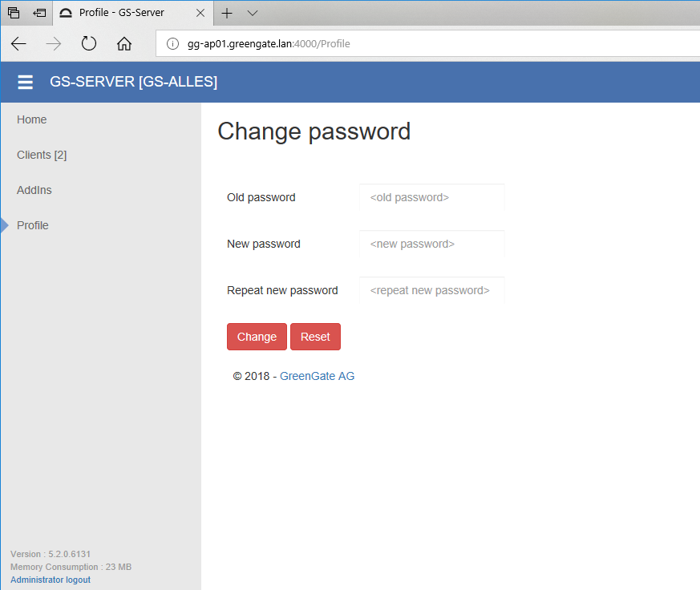Image resolution: width=700 pixels, height=590 pixels.
Task: Click the Change button
Action: click(257, 337)
